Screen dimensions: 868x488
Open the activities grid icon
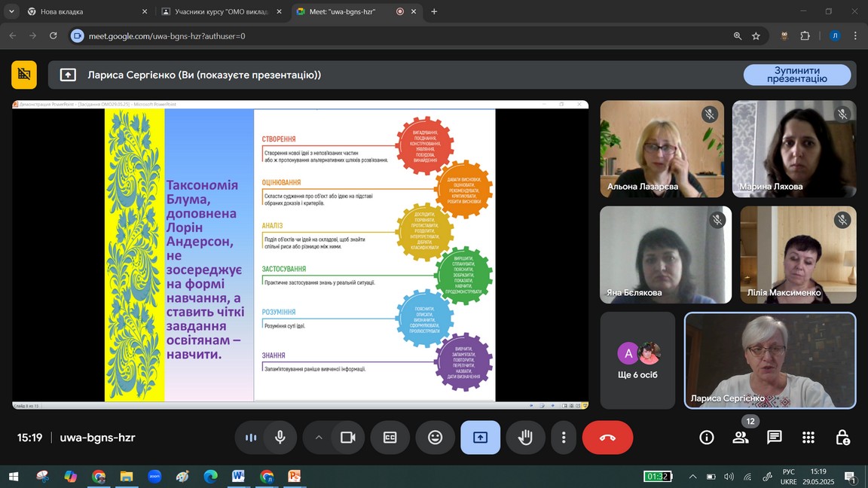pos(808,438)
